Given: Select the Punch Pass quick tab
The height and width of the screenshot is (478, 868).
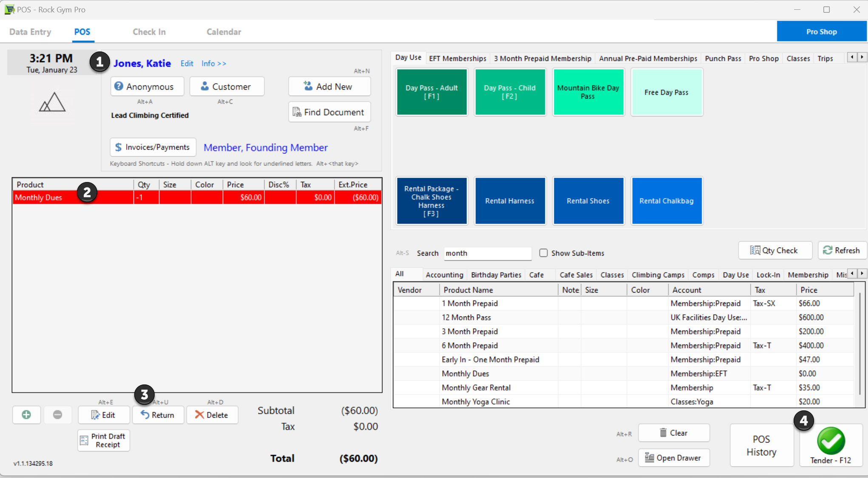Looking at the screenshot, I should point(723,58).
